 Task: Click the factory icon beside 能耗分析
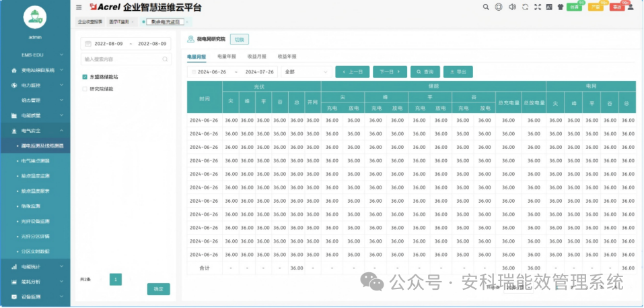tap(14, 282)
